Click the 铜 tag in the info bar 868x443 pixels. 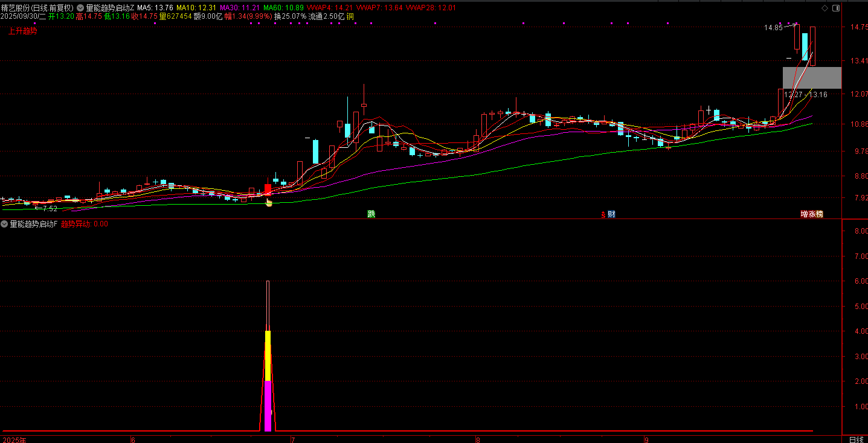[350, 17]
